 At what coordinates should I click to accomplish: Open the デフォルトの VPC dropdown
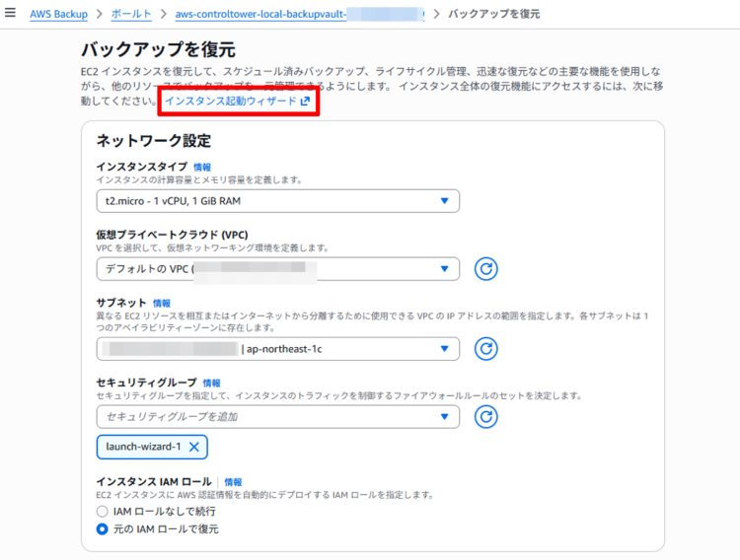278,269
